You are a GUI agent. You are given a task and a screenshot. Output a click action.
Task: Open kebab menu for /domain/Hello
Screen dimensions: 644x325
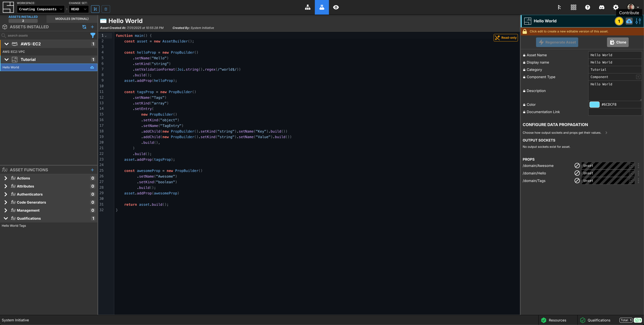coord(638,173)
